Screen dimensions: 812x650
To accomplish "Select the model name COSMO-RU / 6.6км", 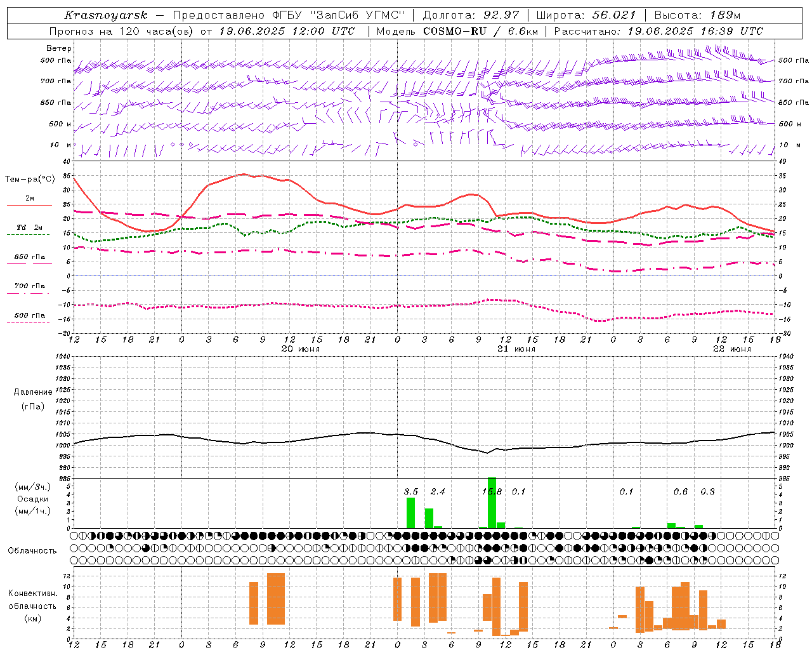I will tap(481, 31).
